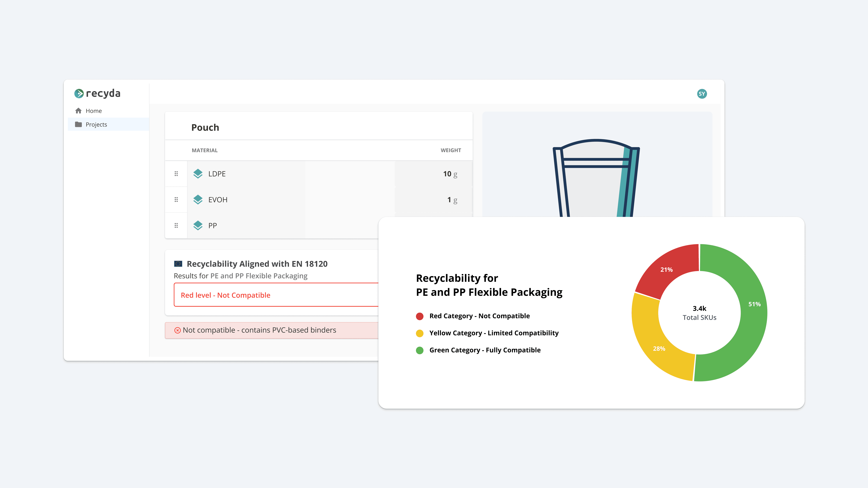The image size is (868, 488).
Task: Select Projects in the sidebar
Action: (108, 124)
